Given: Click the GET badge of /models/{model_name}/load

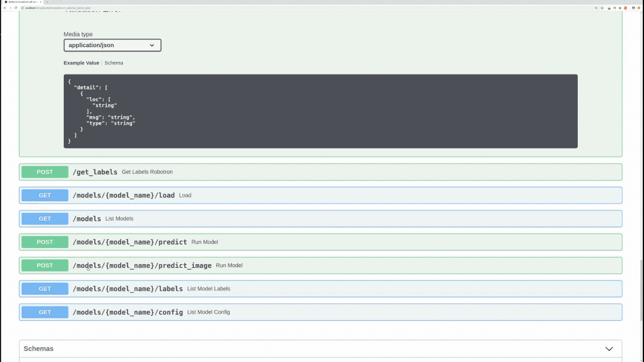Looking at the screenshot, I should 45,195.
